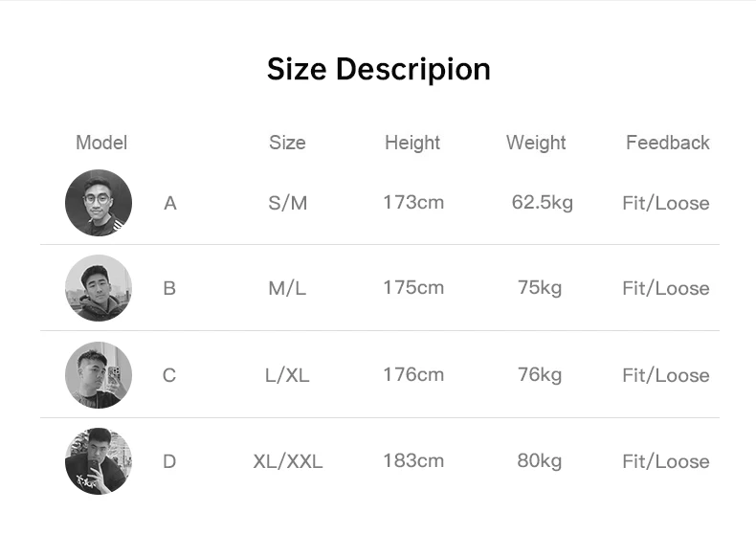Select the S/M size cell
The height and width of the screenshot is (534, 756).
288,203
